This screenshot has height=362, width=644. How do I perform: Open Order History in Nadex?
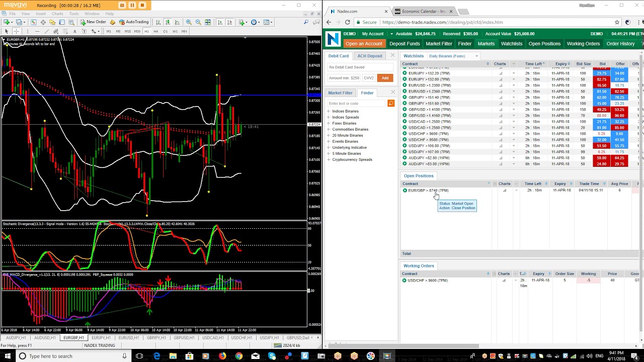pos(620,44)
